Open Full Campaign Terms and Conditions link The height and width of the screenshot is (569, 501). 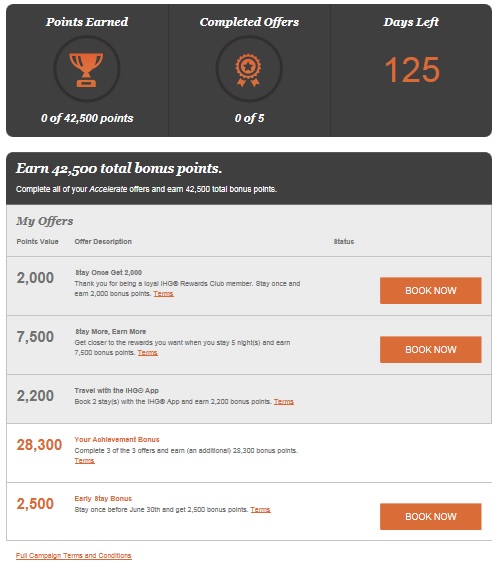(74, 556)
